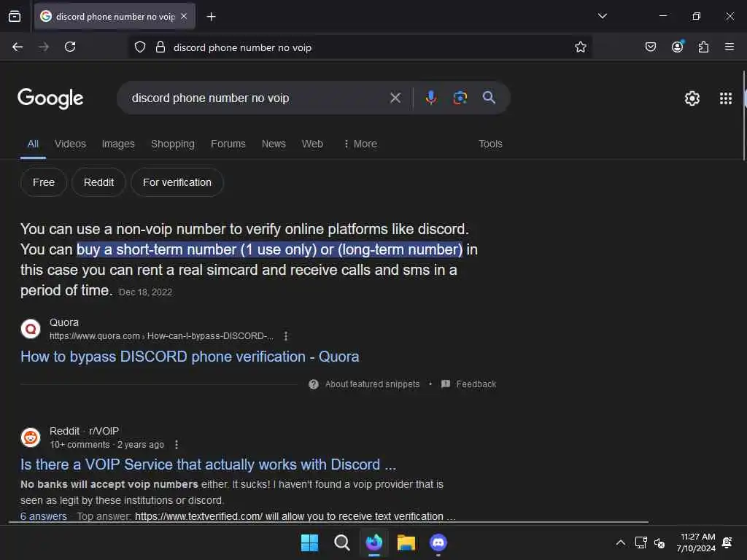Show hidden system tray icons

(x=620, y=542)
